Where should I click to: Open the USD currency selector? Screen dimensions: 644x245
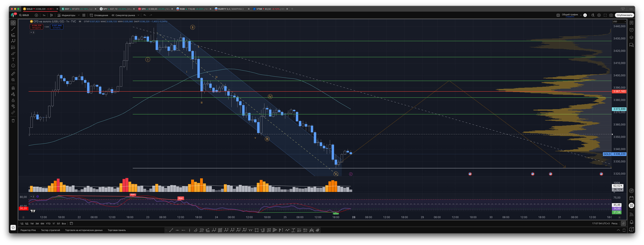point(618,22)
